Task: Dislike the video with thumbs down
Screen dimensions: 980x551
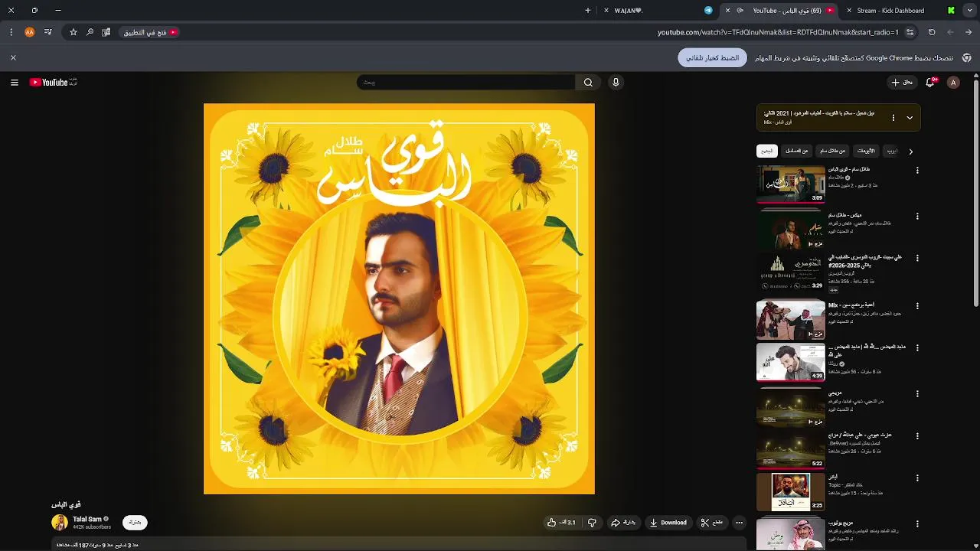Action: 592,523
